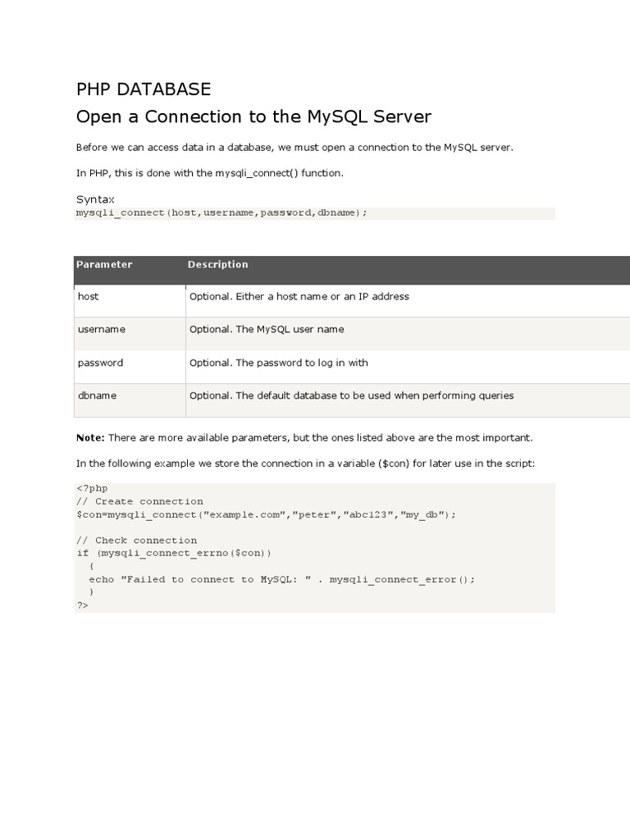The image size is (630, 840).
Task: Click the 'Description' column header
Action: (x=217, y=264)
